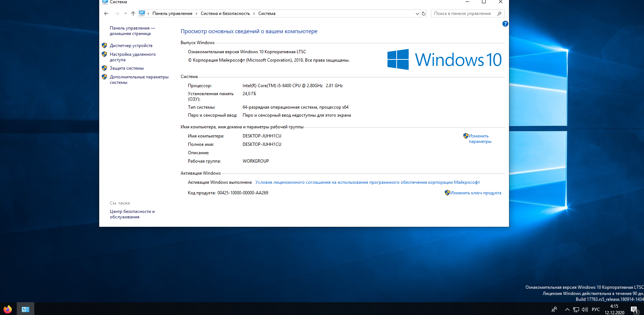Expand the chevron after Система и безопасность breadcrumb
644x315 pixels.
coord(254,13)
